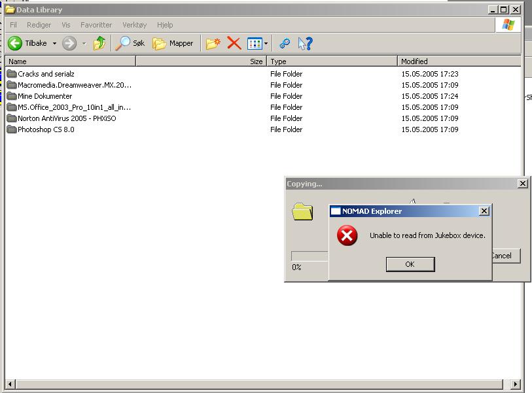Click the Cracks and serialz folder icon
The width and height of the screenshot is (532, 393).
pyautogui.click(x=12, y=74)
